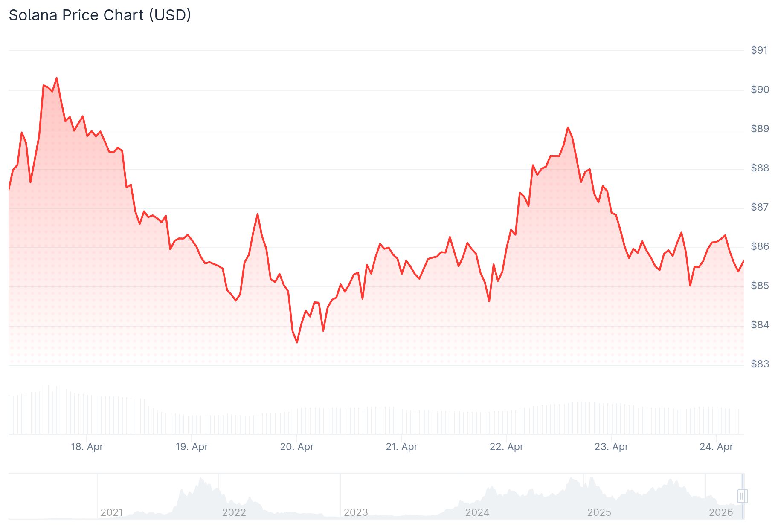Image resolution: width=778 pixels, height=532 pixels.
Task: Click the $83 price axis label
Action: [760, 364]
